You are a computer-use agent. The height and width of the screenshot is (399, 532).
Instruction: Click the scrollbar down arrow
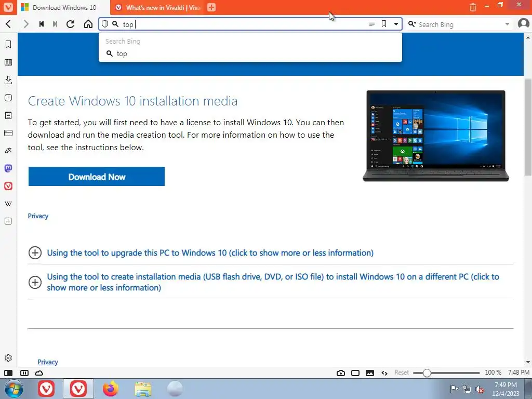pos(528,362)
